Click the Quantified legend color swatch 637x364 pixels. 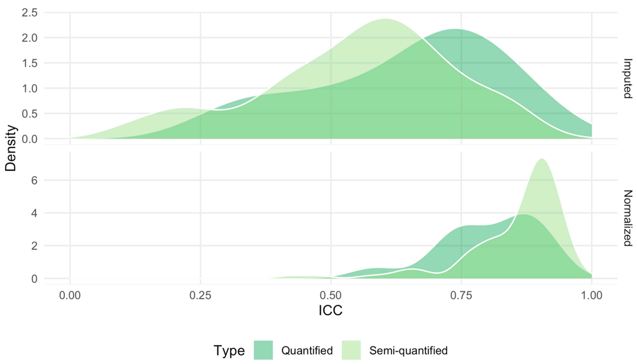tap(263, 350)
